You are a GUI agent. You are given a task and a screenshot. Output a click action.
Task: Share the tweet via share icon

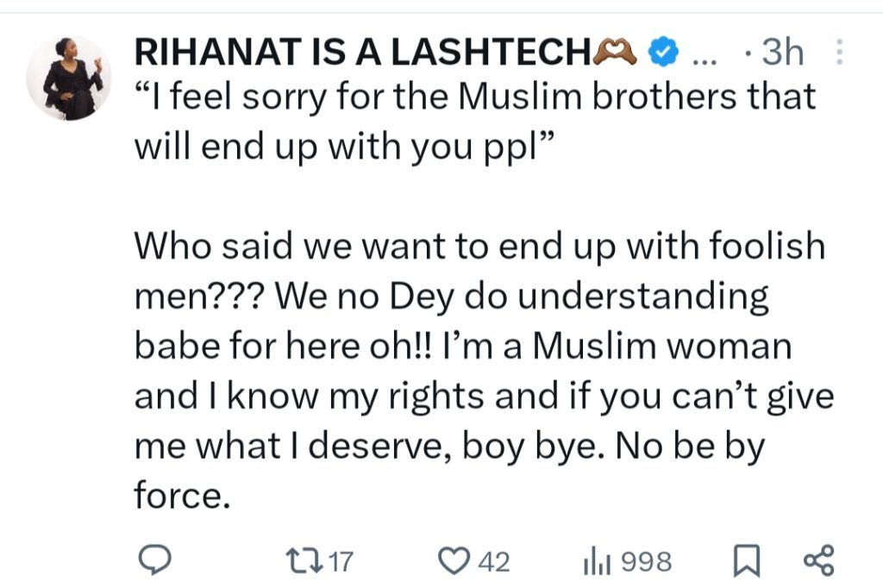click(x=818, y=561)
